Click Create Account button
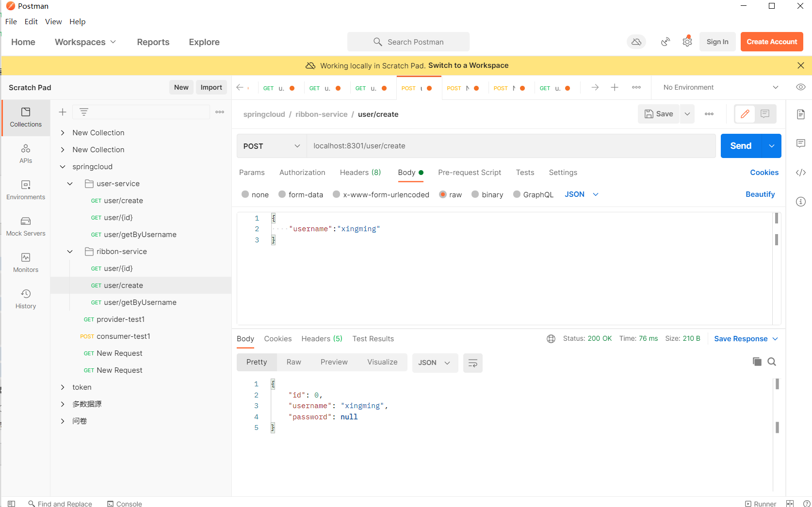 (x=772, y=42)
